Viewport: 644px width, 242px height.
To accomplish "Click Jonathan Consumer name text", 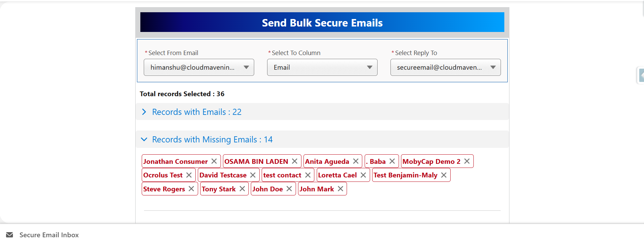I will (x=175, y=161).
